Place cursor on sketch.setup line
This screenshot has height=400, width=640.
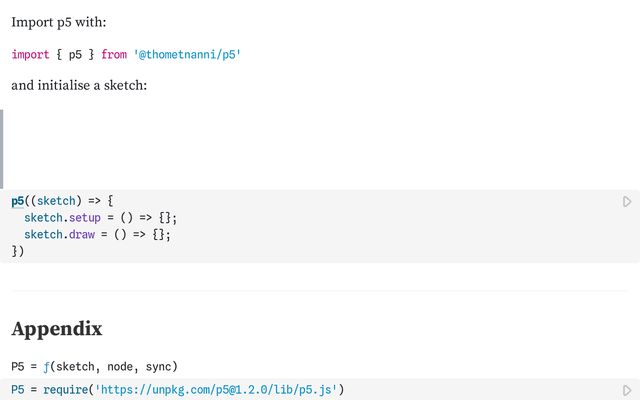[x=100, y=217]
